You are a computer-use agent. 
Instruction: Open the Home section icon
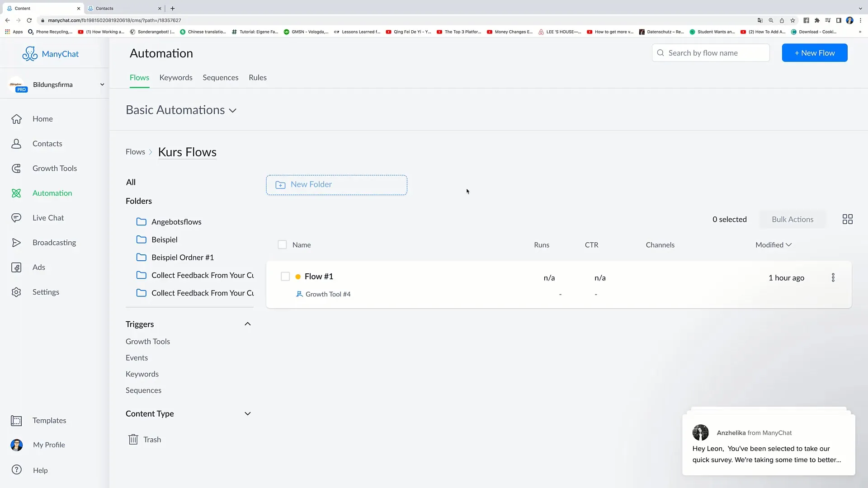coord(16,119)
